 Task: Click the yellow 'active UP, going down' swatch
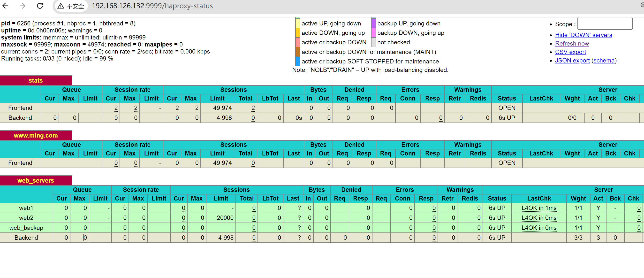click(x=297, y=23)
